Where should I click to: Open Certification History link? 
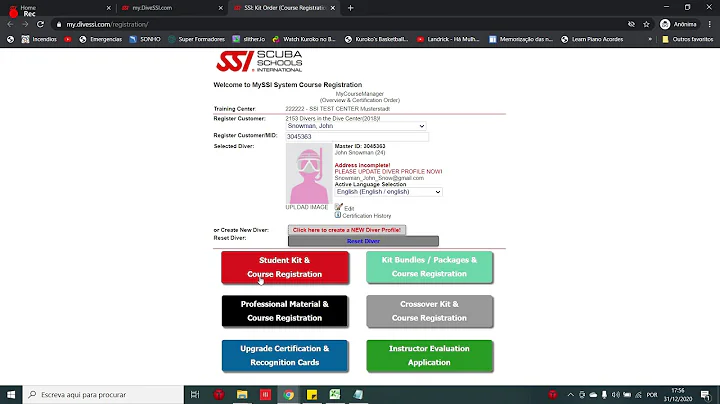point(367,216)
